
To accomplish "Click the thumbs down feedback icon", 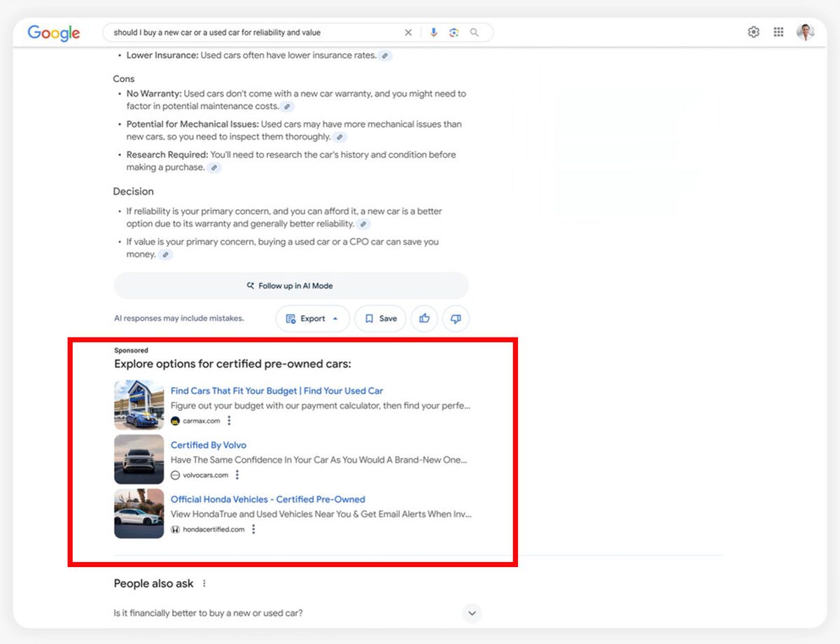I will 456,318.
